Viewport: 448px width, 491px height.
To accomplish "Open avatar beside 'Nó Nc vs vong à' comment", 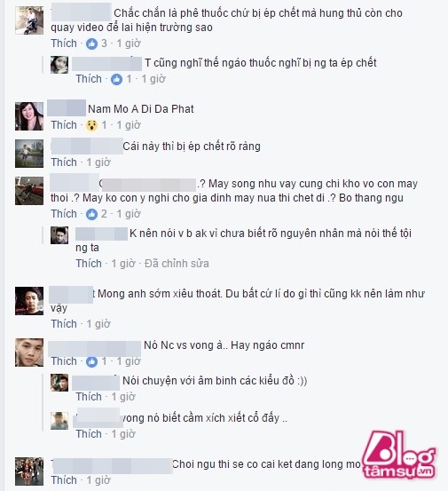I will tap(29, 352).
